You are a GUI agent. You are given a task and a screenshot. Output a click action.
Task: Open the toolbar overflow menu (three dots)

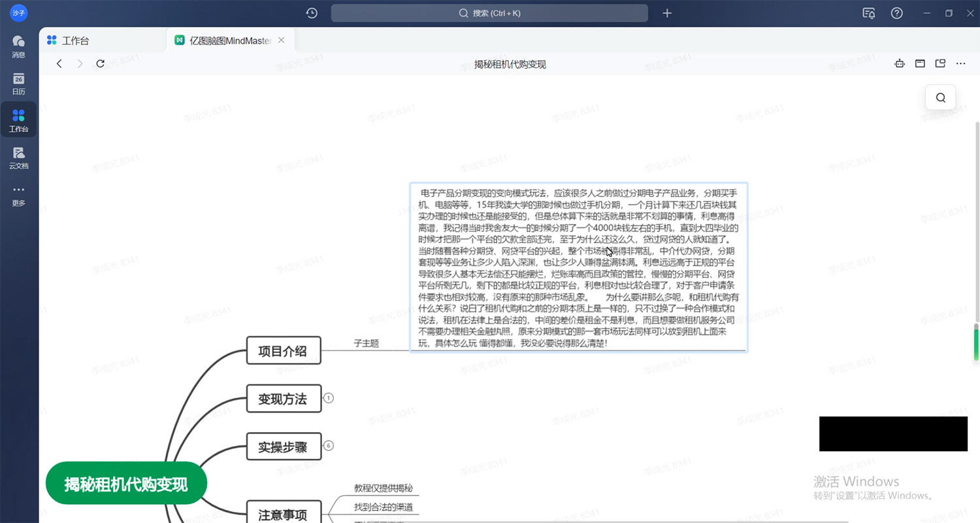coord(960,63)
